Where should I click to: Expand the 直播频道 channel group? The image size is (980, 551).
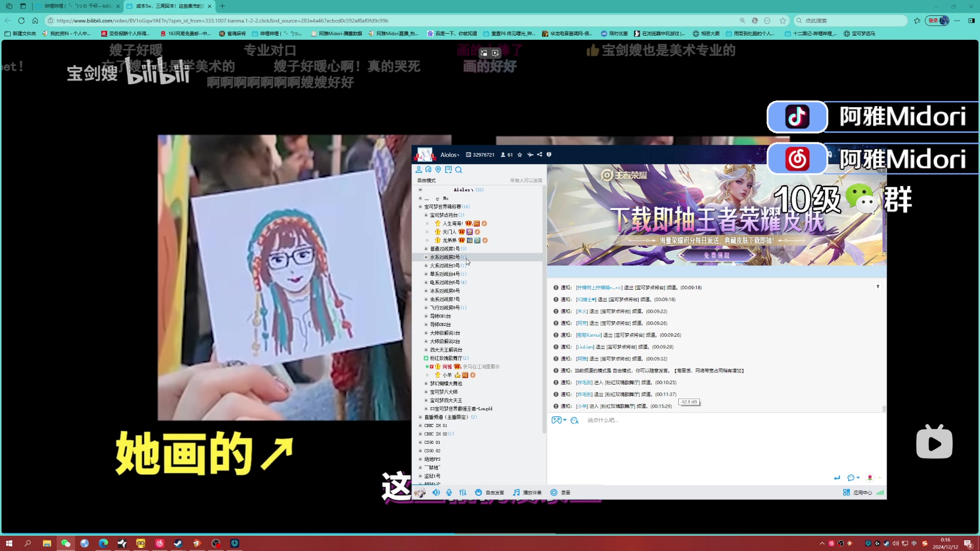click(420, 417)
